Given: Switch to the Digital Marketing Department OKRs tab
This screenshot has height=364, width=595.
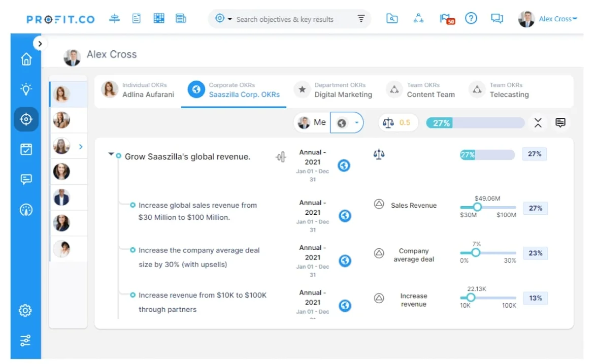Looking at the screenshot, I should click(343, 90).
